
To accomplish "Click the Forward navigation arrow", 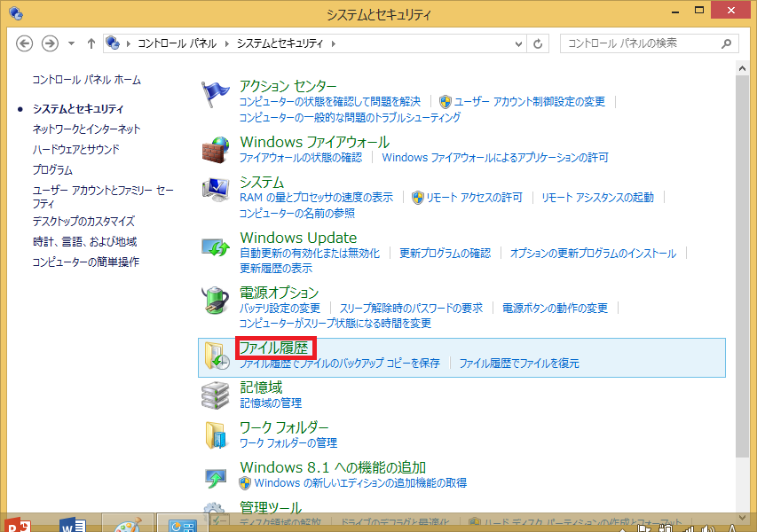I will (x=50, y=43).
